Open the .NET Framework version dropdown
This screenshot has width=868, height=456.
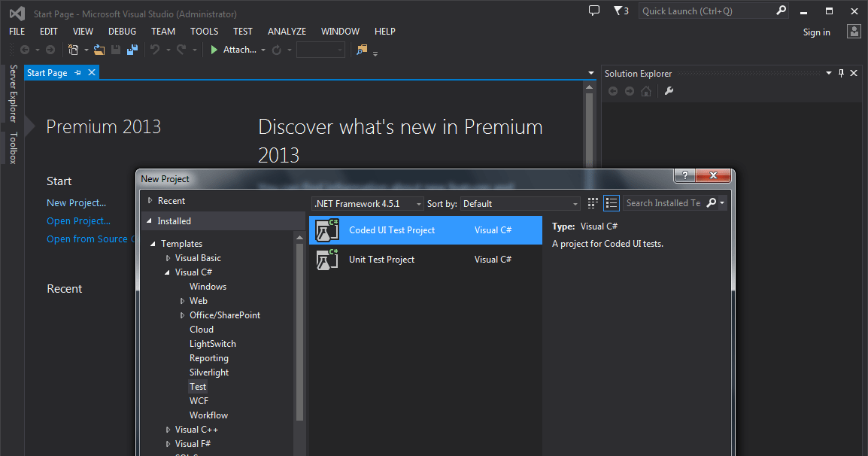367,203
